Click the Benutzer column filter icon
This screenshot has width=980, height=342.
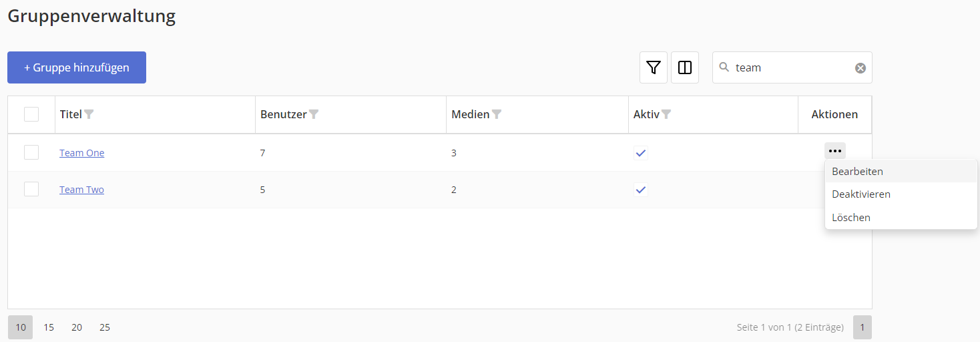tap(314, 114)
